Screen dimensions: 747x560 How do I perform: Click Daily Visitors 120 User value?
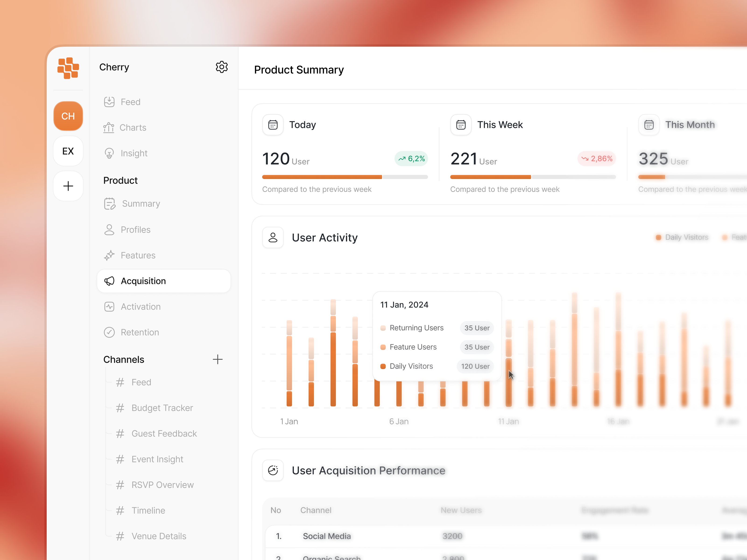coord(475,366)
